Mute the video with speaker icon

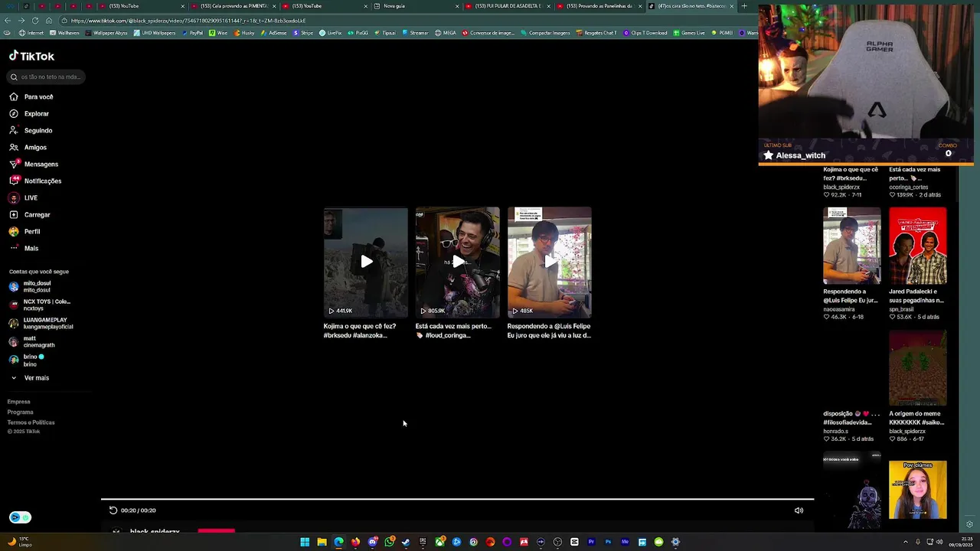pos(799,510)
